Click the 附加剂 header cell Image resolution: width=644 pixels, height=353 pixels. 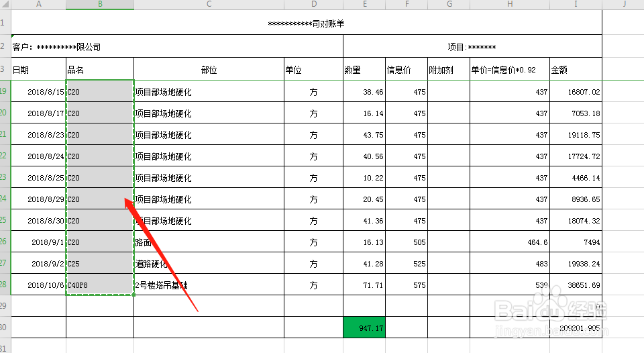[449, 69]
